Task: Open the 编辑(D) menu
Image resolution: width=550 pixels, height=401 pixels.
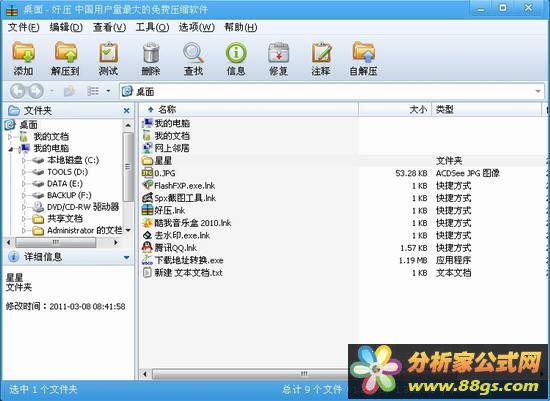Action: click(x=66, y=27)
